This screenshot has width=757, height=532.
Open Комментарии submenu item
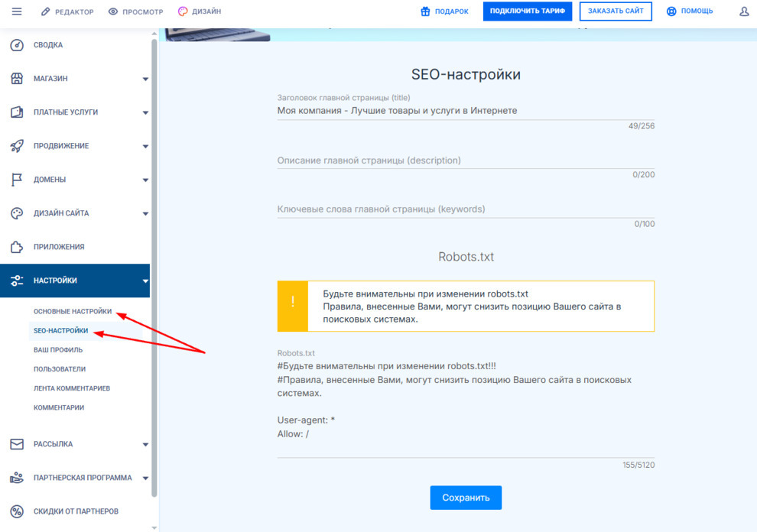(x=58, y=407)
